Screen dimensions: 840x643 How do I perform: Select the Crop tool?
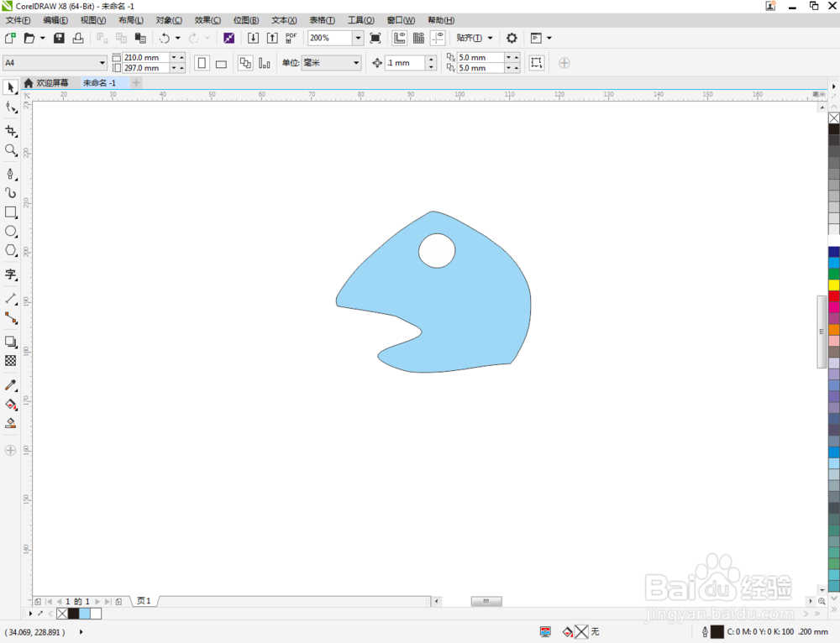click(x=10, y=131)
